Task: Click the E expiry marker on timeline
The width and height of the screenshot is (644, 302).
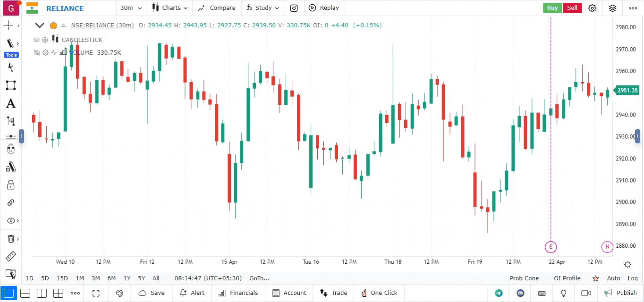Action: coord(551,247)
